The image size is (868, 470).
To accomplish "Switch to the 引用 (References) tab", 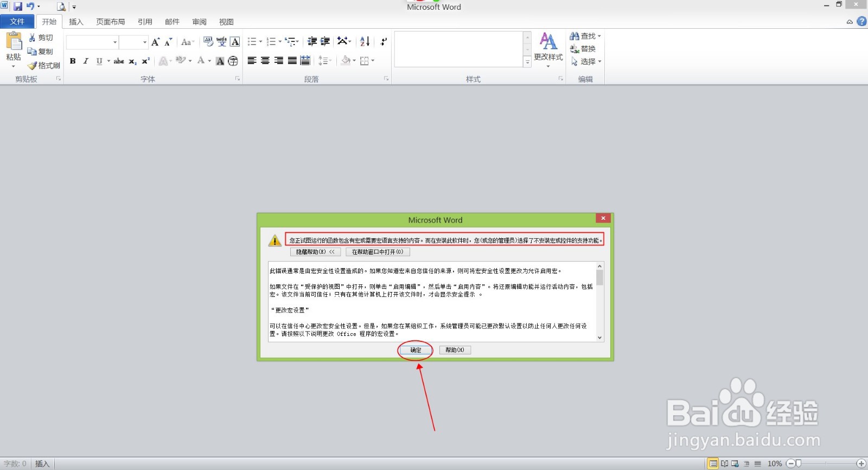I will pyautogui.click(x=145, y=22).
